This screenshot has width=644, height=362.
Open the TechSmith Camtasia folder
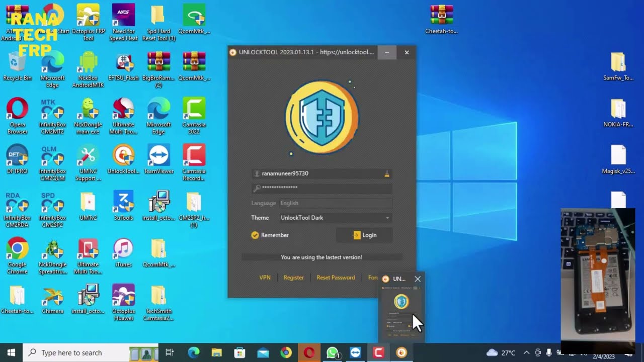pos(158,303)
